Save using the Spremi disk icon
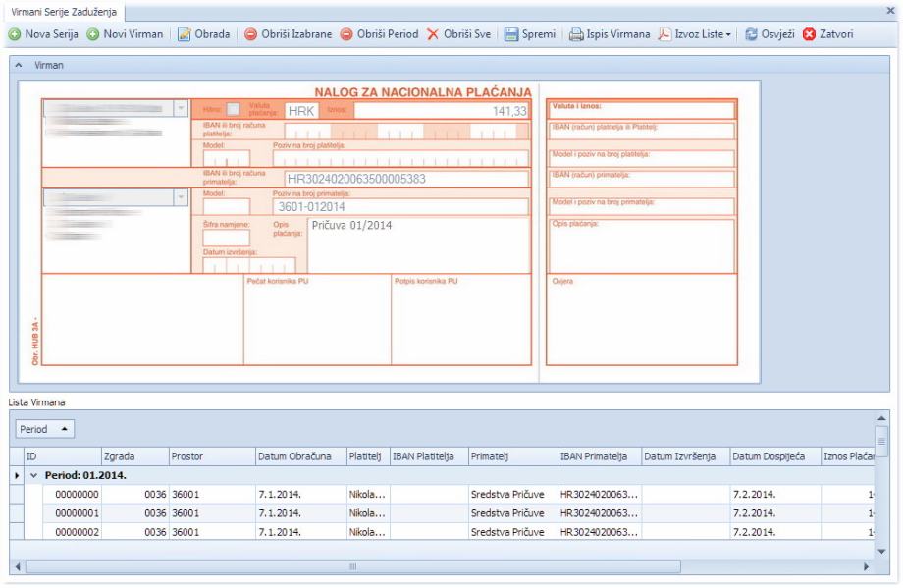 (511, 34)
